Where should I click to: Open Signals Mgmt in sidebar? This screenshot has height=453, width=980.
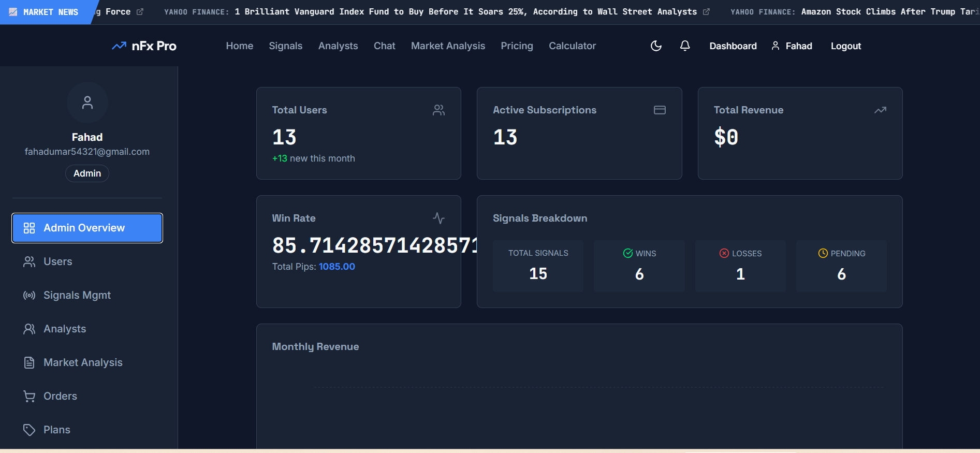pos(87,295)
